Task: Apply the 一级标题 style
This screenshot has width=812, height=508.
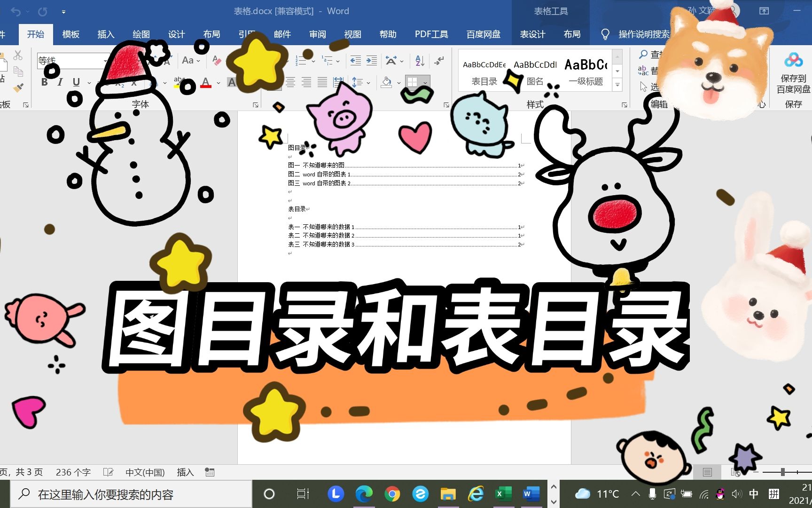Action: click(x=586, y=71)
